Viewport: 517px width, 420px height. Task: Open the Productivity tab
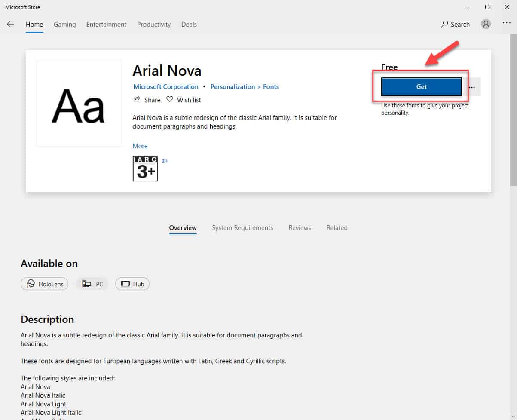click(154, 24)
